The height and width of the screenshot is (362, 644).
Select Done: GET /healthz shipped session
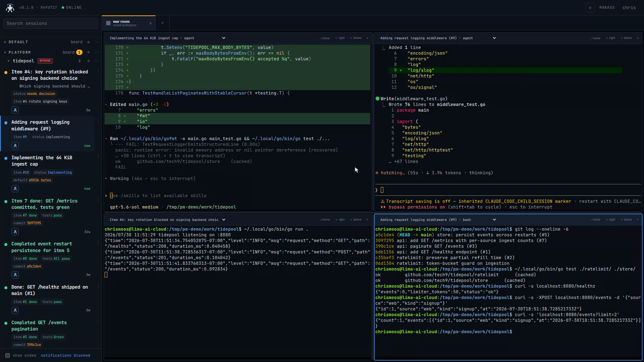(50, 290)
